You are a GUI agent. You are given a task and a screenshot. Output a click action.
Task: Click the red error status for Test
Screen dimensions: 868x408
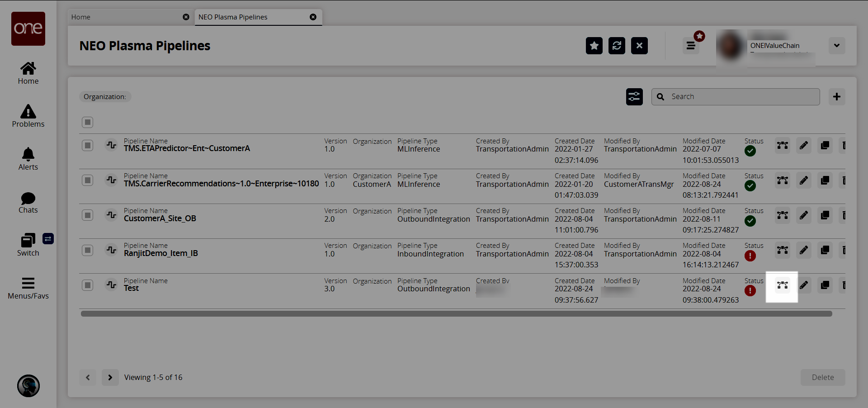(750, 291)
